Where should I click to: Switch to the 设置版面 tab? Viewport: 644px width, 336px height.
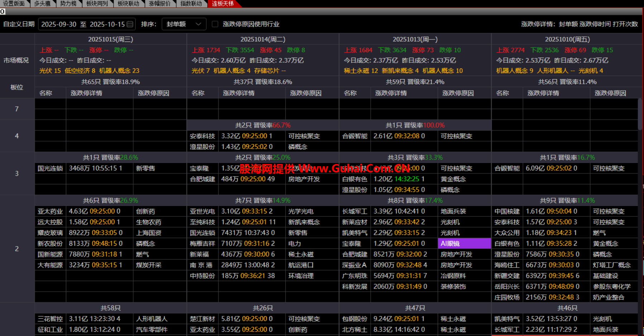14,4
